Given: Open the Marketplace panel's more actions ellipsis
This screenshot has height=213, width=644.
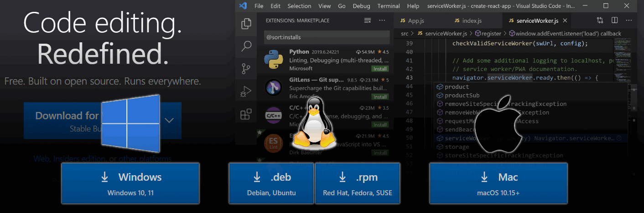Looking at the screenshot, I should coord(382,20).
